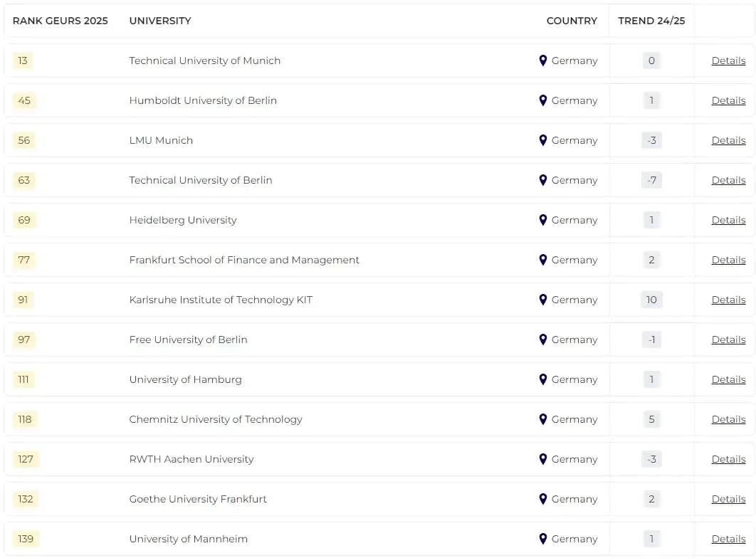Screen dimensions: 756x558
Task: Click the COUNTRY column header
Action: (572, 21)
